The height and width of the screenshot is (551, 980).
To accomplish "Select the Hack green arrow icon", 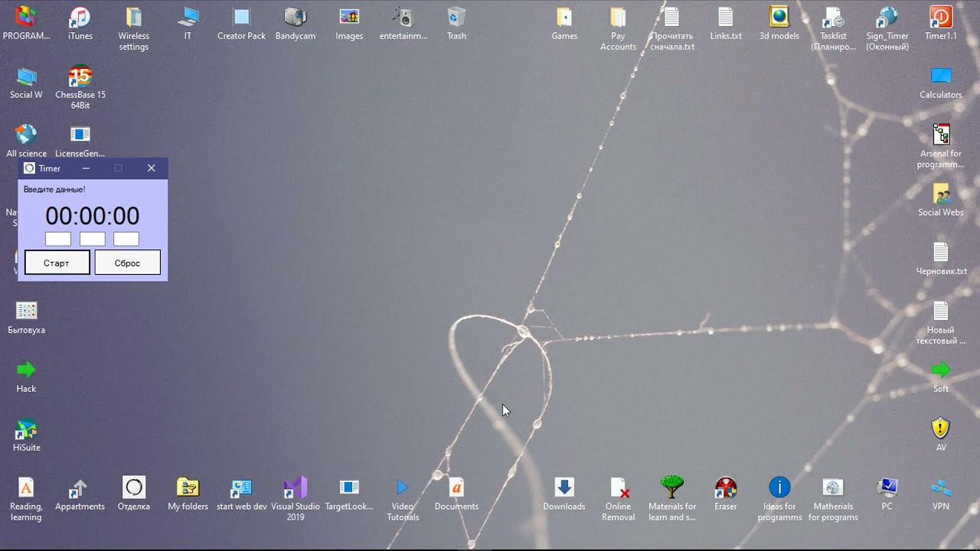I will click(26, 370).
